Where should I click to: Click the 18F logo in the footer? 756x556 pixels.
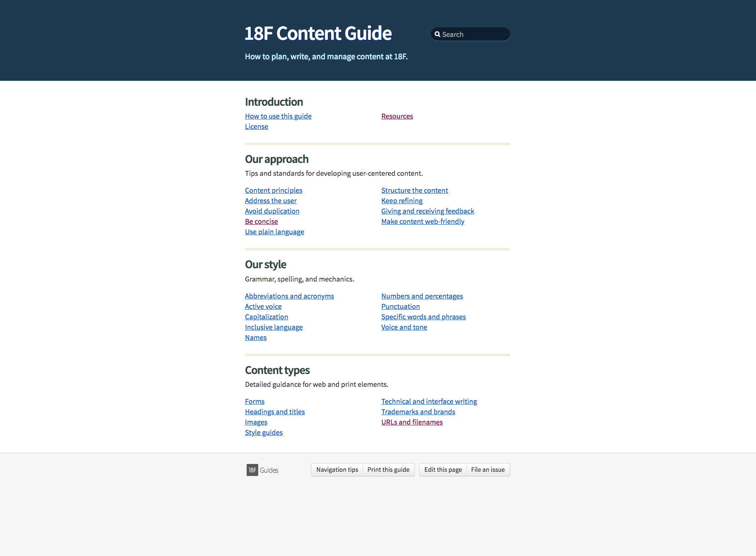[252, 470]
